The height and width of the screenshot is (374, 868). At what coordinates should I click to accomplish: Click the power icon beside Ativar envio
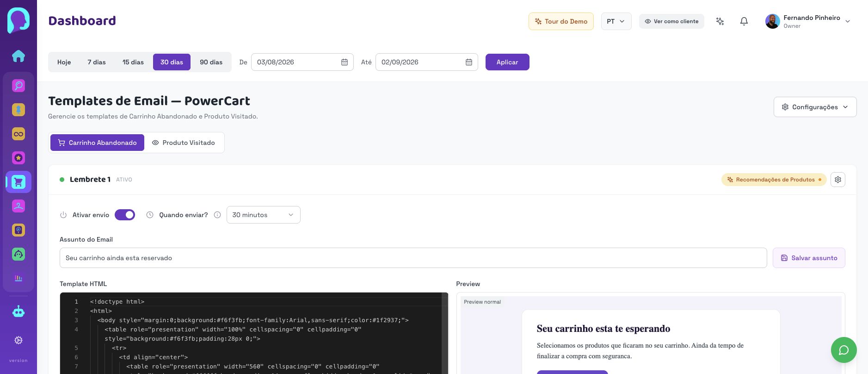(63, 215)
